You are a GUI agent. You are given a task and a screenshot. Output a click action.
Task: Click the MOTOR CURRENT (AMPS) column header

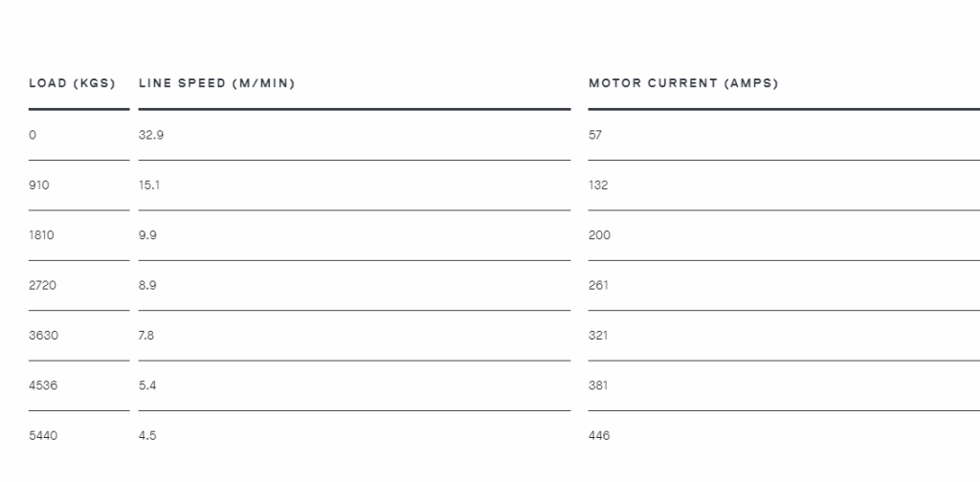683,83
